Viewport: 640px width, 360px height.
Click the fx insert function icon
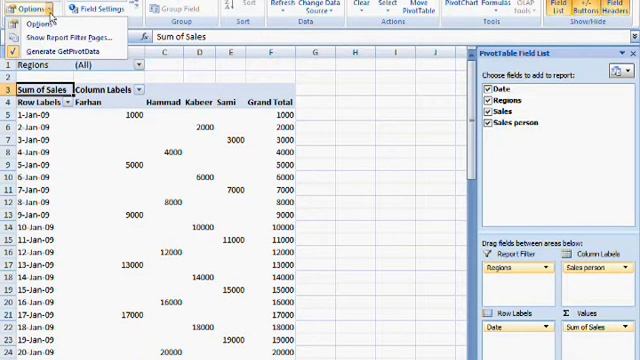144,37
